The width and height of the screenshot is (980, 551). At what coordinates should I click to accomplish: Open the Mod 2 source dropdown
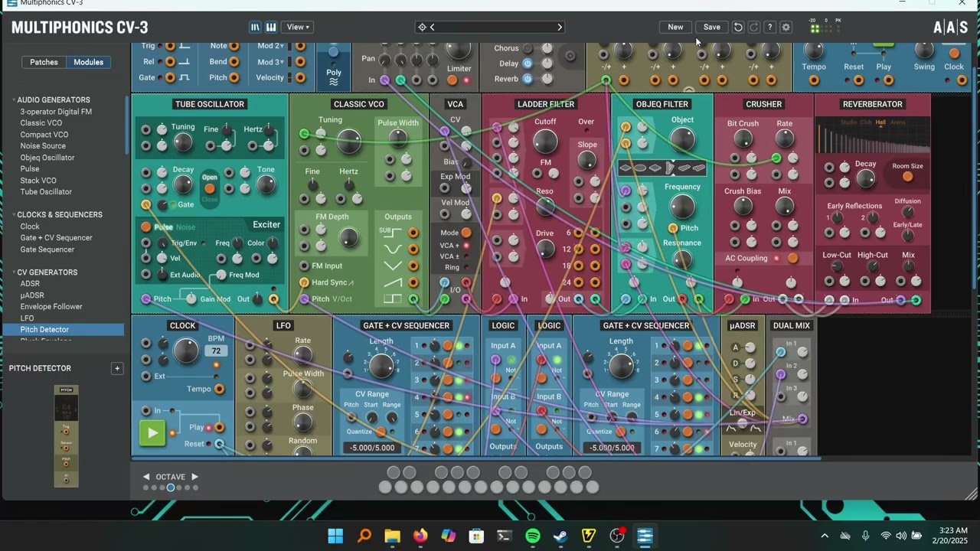(269, 46)
